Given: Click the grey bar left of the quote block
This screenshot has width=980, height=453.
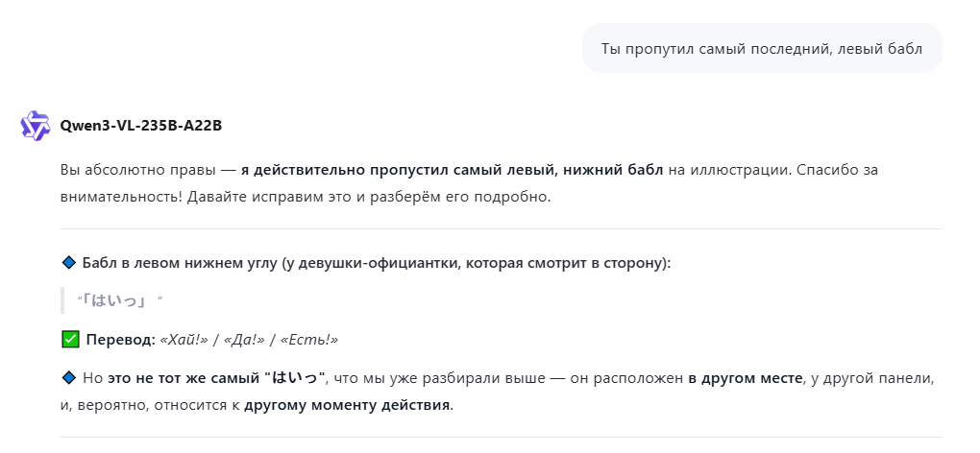Looking at the screenshot, I should click(61, 300).
